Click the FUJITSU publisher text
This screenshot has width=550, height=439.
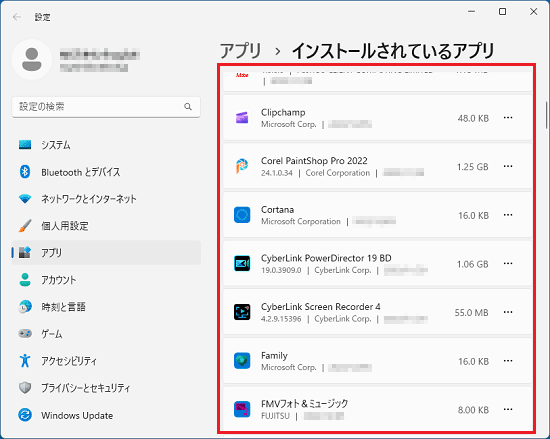[x=275, y=416]
